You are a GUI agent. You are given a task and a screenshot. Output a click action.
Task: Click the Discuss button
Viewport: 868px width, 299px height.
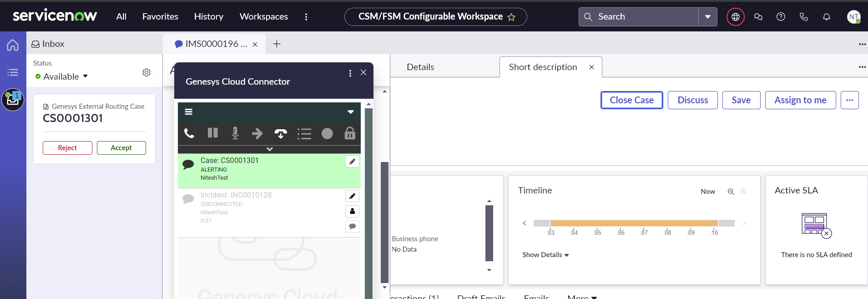tap(692, 100)
